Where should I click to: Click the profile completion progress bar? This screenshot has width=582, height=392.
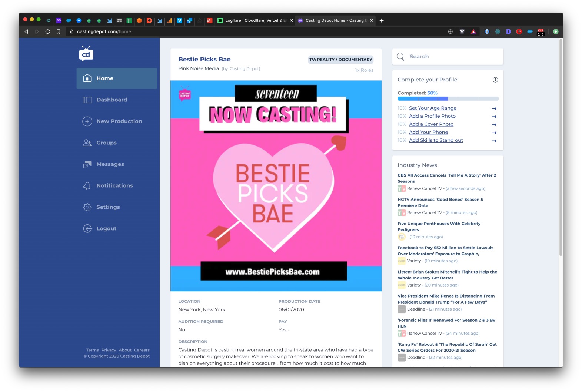click(x=448, y=99)
